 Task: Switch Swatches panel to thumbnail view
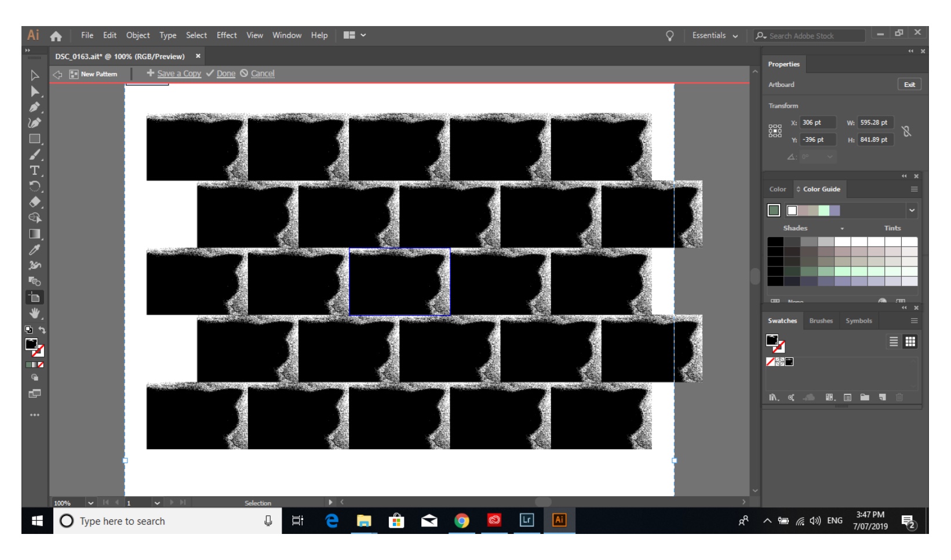pos(910,342)
